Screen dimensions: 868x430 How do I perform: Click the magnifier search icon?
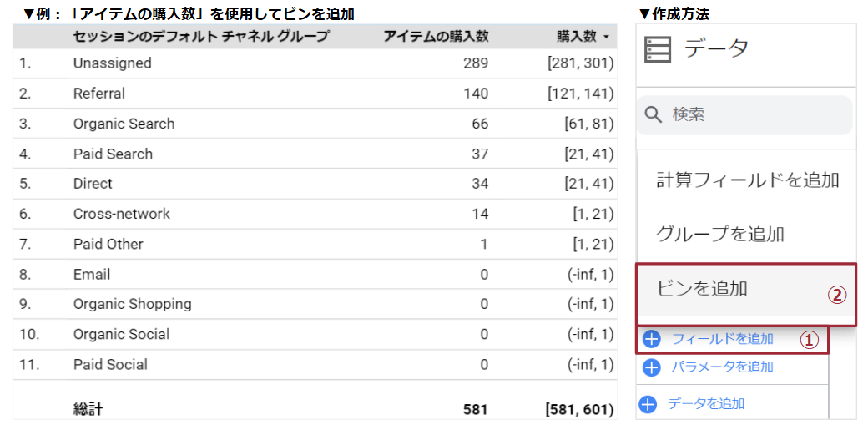(x=654, y=114)
